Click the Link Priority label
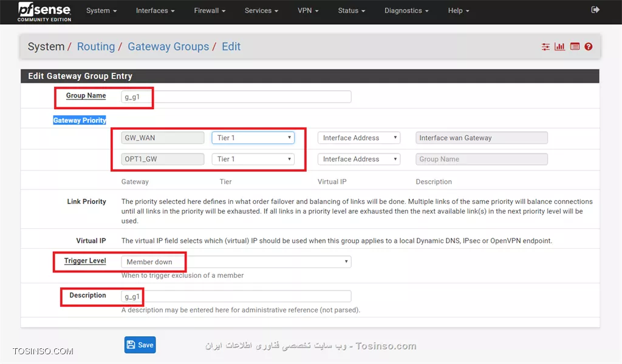This screenshot has width=622, height=364. [86, 201]
